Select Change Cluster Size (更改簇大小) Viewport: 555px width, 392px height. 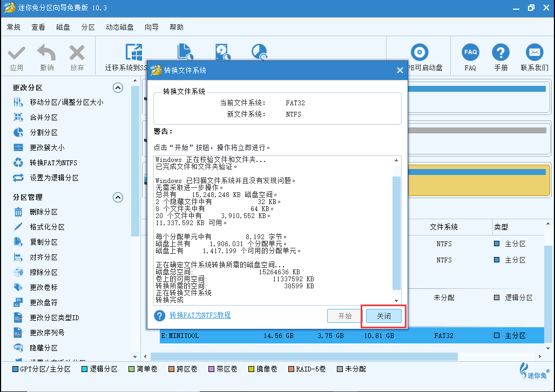click(x=39, y=147)
